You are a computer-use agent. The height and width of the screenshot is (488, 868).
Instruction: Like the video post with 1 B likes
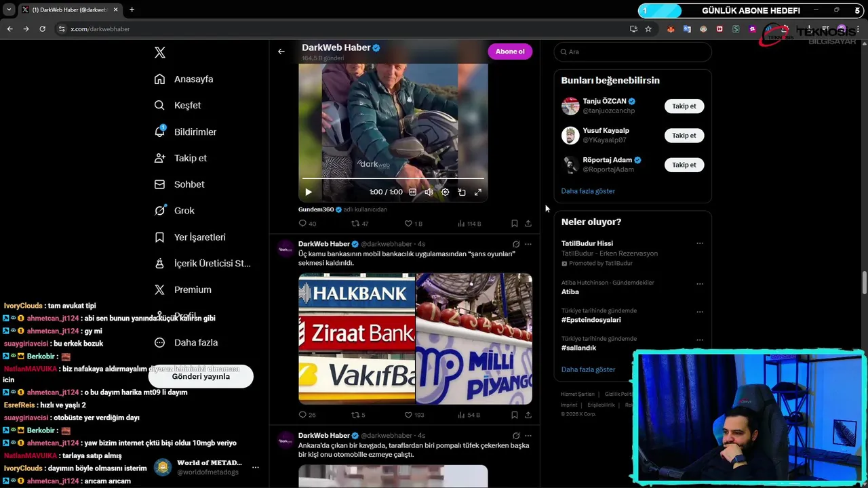coord(413,224)
